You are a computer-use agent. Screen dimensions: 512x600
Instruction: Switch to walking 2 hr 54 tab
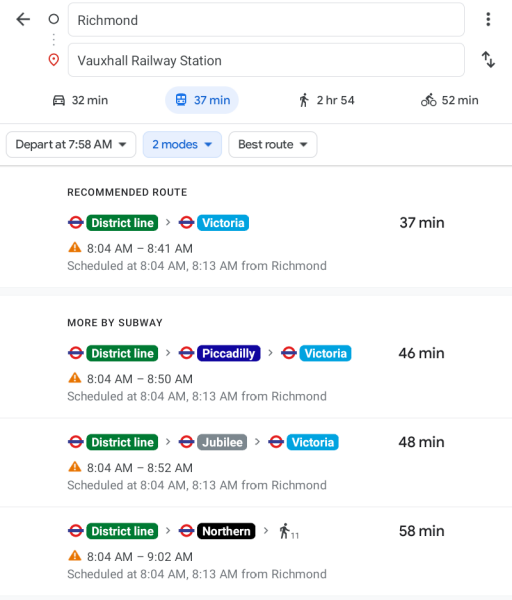click(326, 100)
